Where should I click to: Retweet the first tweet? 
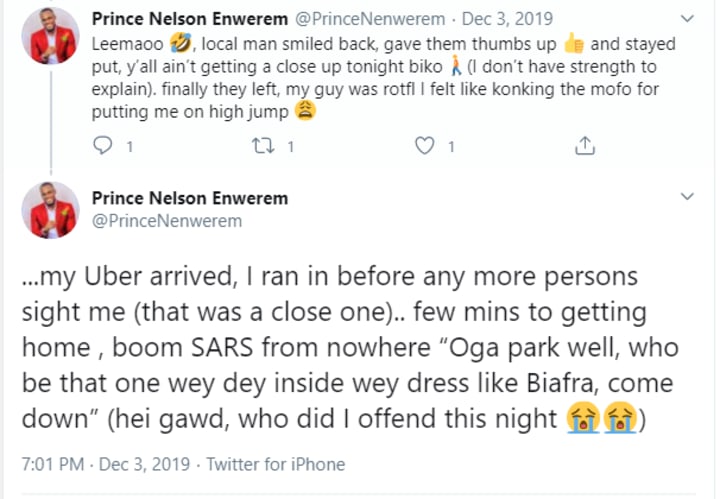tap(264, 147)
